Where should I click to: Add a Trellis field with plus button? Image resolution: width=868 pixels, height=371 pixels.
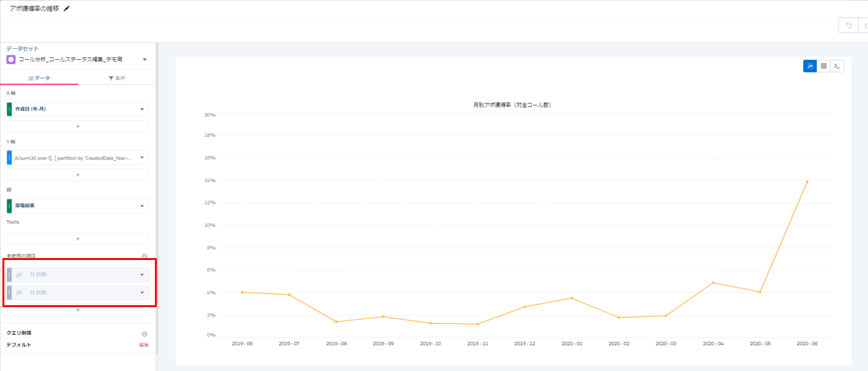(x=78, y=239)
